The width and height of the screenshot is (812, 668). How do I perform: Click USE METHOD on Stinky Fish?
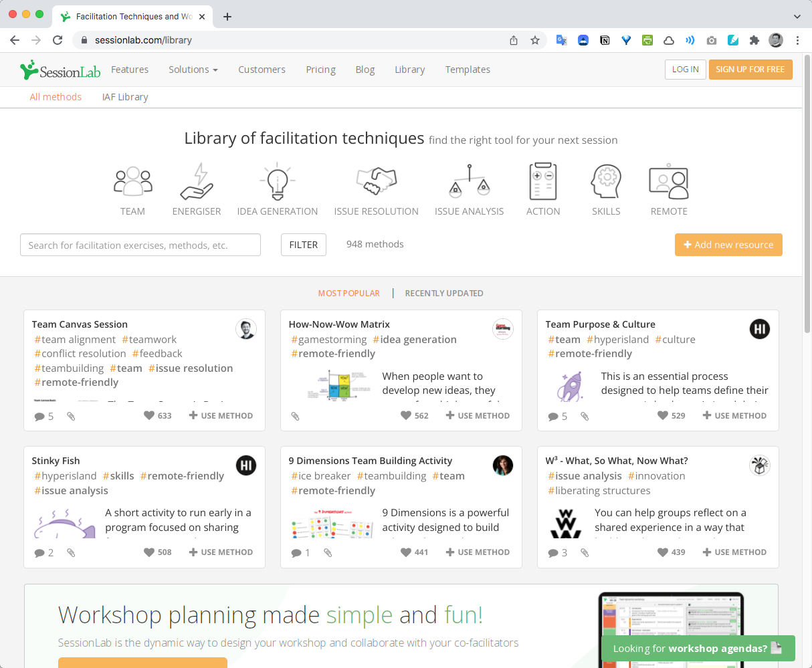[221, 552]
